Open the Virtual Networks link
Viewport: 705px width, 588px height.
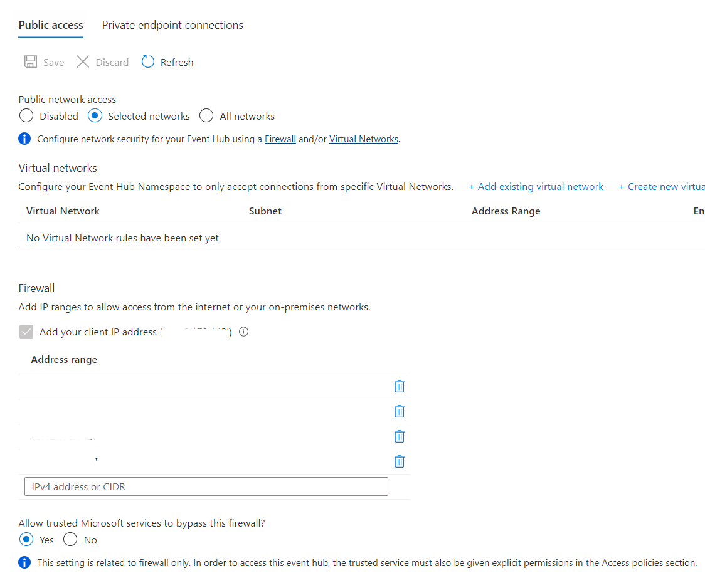pos(363,139)
